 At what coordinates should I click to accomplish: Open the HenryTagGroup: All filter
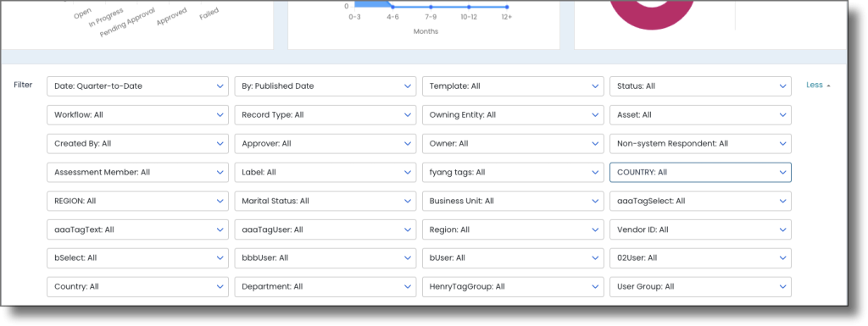pyautogui.click(x=513, y=287)
